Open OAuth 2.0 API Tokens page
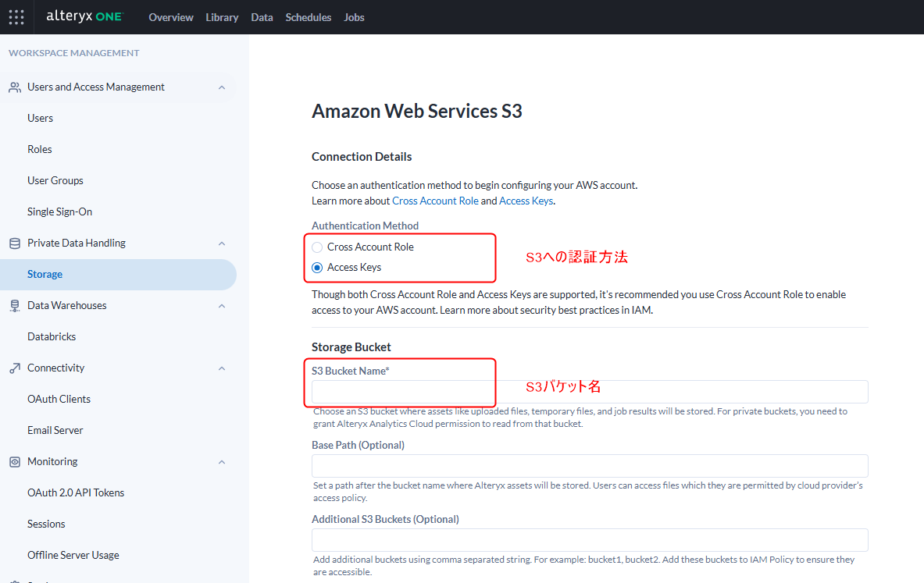924x583 pixels. coord(76,493)
